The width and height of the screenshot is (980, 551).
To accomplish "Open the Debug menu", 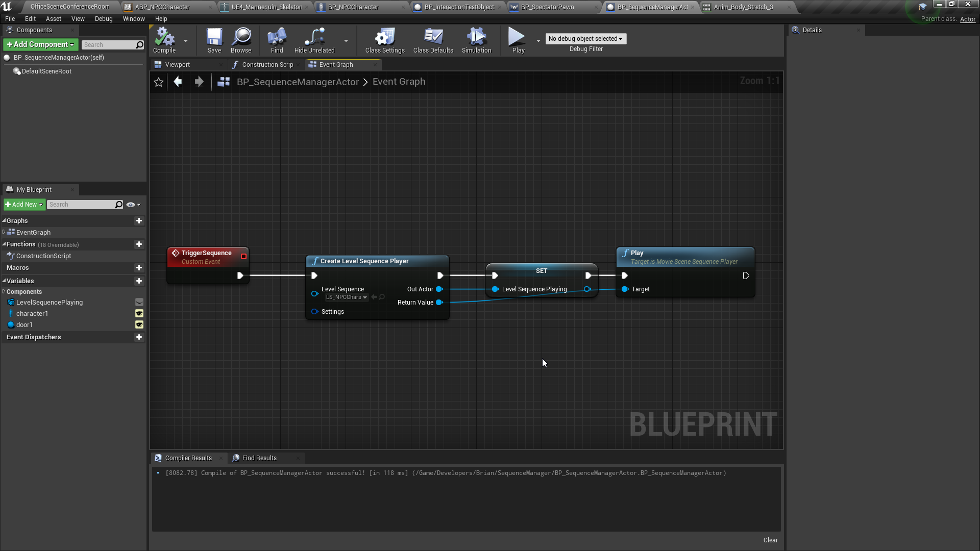I will tap(104, 18).
